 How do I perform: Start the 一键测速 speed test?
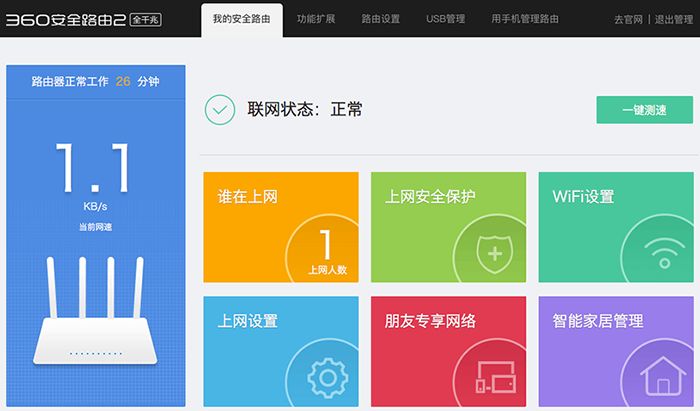(645, 110)
